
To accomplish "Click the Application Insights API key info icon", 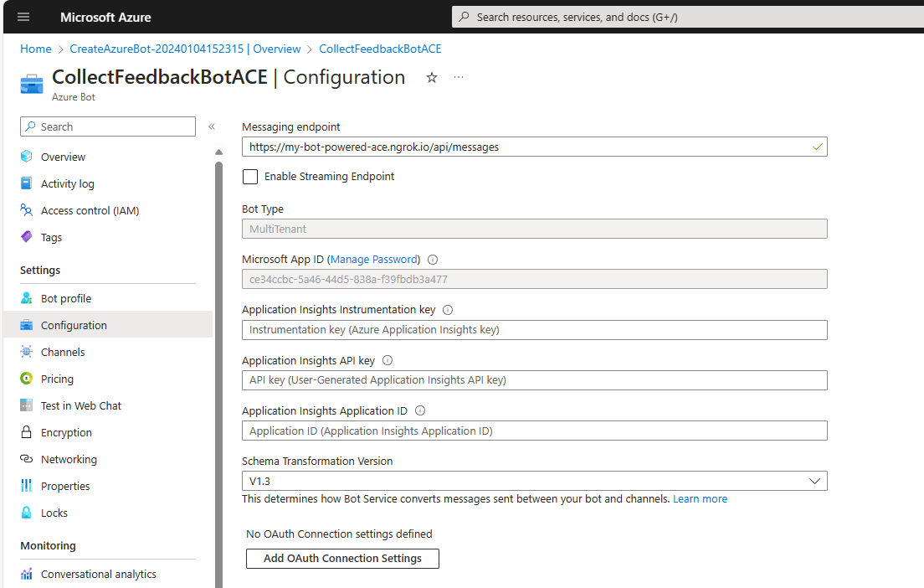I will pos(388,360).
